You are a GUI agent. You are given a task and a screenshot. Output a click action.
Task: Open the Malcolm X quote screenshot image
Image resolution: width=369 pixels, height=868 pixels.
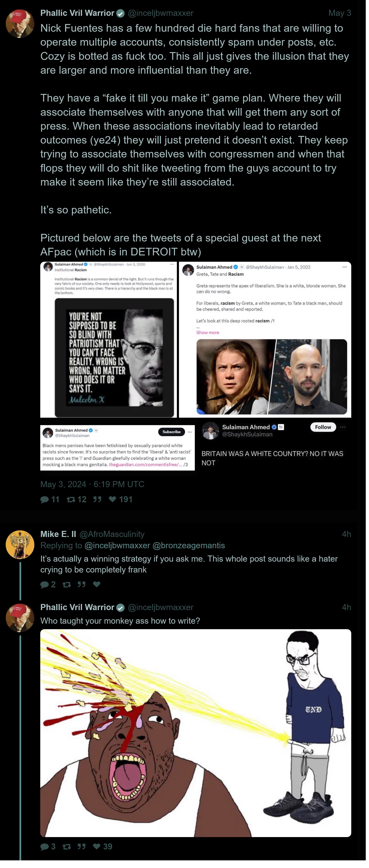coord(108,340)
